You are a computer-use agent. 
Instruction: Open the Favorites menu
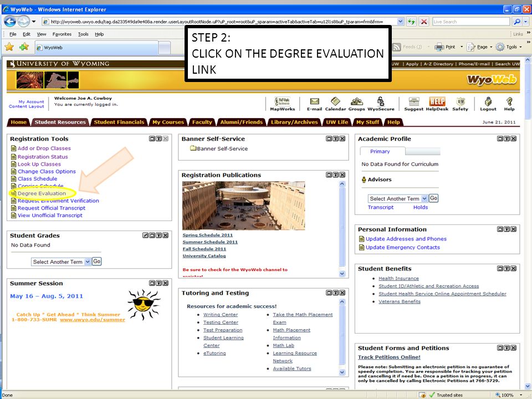point(62,34)
